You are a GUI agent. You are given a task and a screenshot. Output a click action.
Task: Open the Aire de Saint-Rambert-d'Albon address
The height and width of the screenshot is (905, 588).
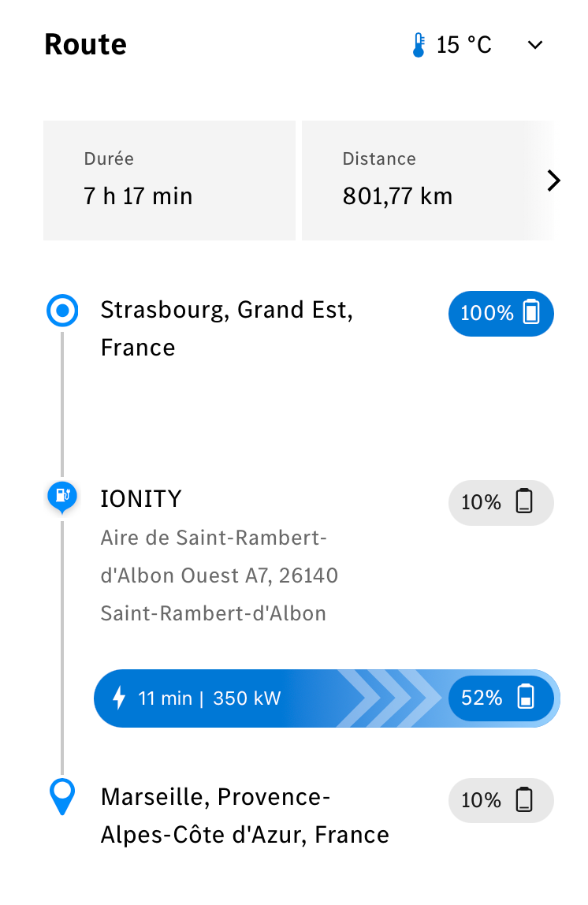tap(219, 575)
